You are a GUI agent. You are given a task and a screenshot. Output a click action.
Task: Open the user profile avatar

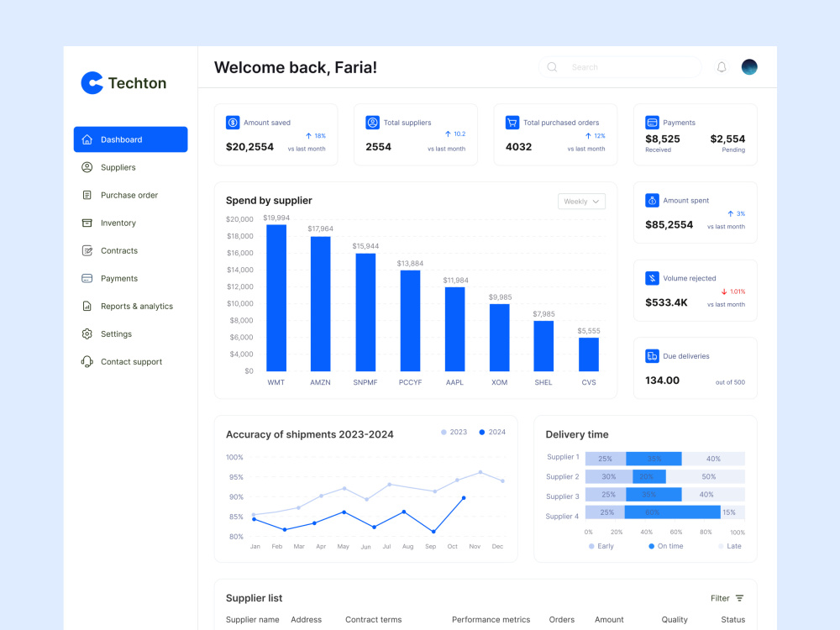749,67
